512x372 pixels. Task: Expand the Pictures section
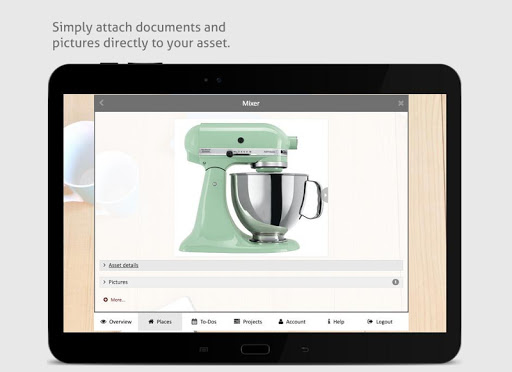click(x=251, y=282)
